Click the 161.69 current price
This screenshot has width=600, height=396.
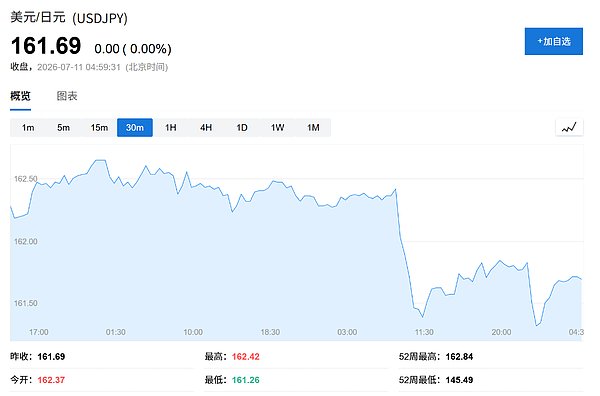pos(46,46)
